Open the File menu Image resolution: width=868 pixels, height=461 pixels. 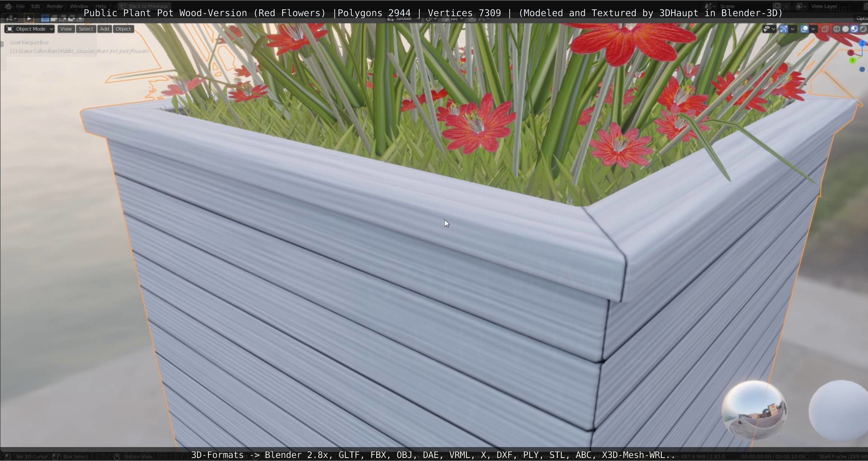[20, 6]
